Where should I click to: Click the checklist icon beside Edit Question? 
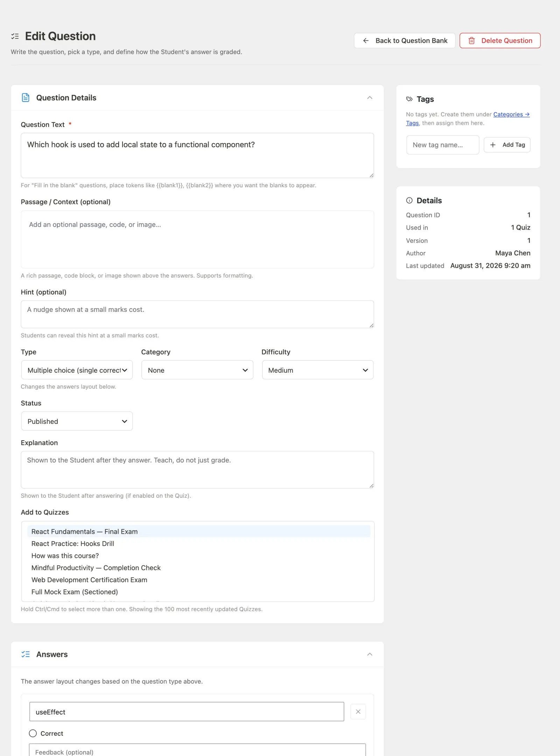click(x=15, y=36)
